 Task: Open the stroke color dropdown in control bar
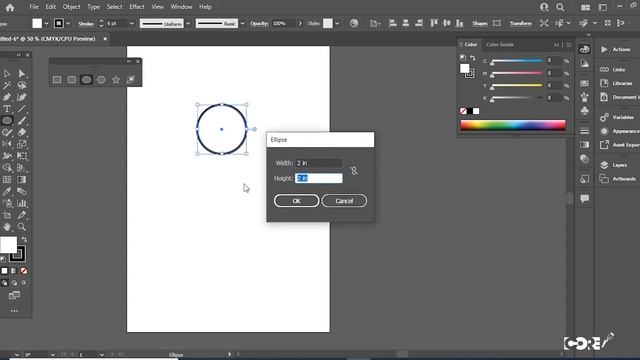pos(68,23)
